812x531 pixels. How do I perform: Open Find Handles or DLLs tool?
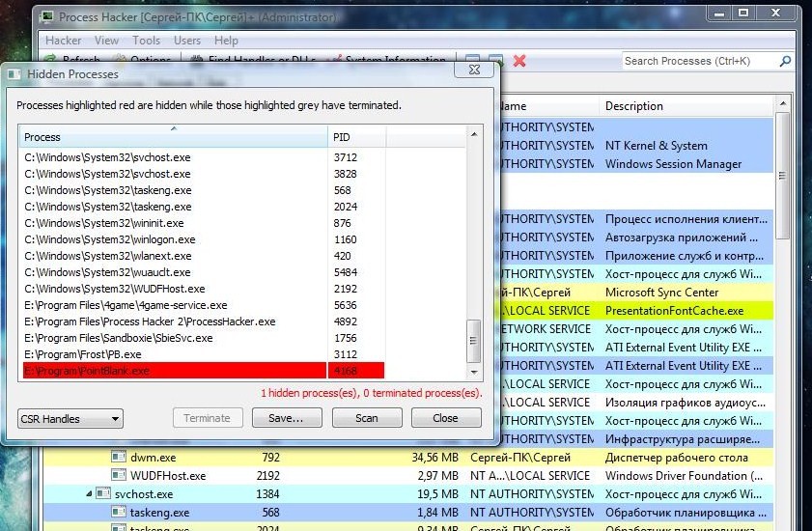click(x=254, y=60)
